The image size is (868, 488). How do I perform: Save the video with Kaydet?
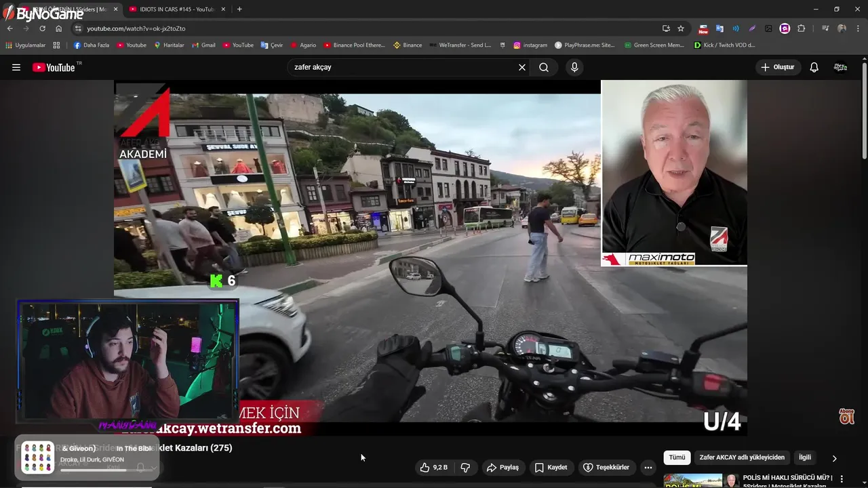click(551, 467)
